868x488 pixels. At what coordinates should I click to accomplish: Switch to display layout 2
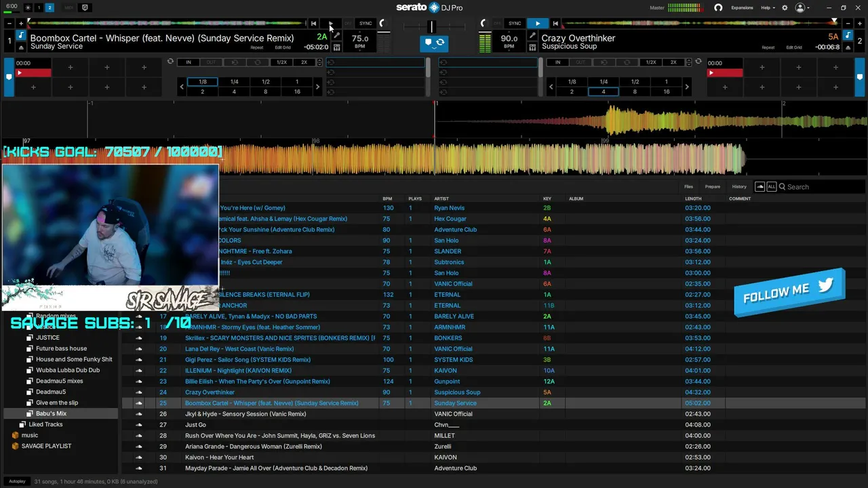pos(50,7)
